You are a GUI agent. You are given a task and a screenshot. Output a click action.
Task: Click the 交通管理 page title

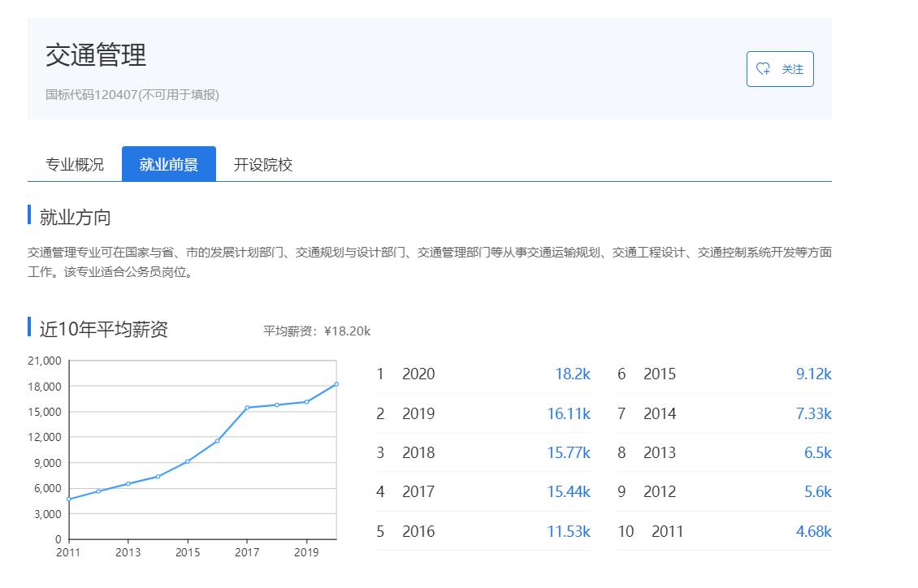[96, 55]
